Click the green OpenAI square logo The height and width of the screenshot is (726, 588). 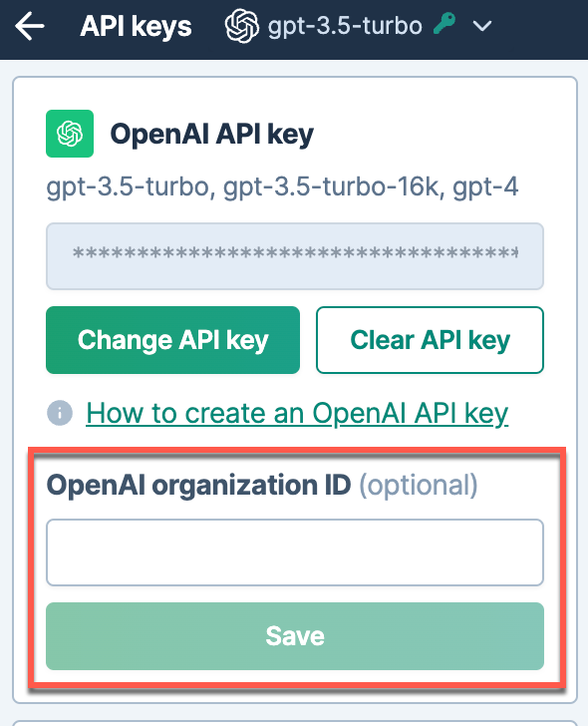point(70,134)
